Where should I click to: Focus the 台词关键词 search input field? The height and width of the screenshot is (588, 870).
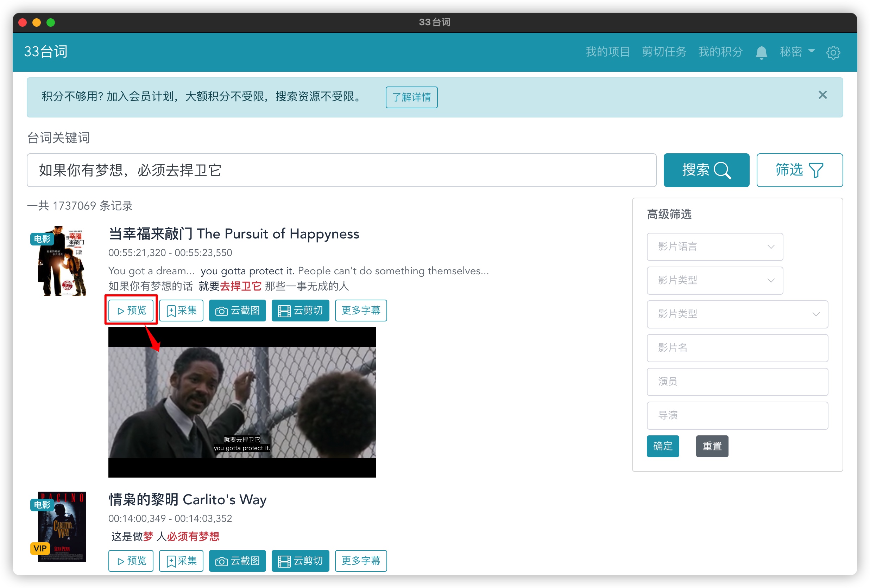(x=341, y=170)
